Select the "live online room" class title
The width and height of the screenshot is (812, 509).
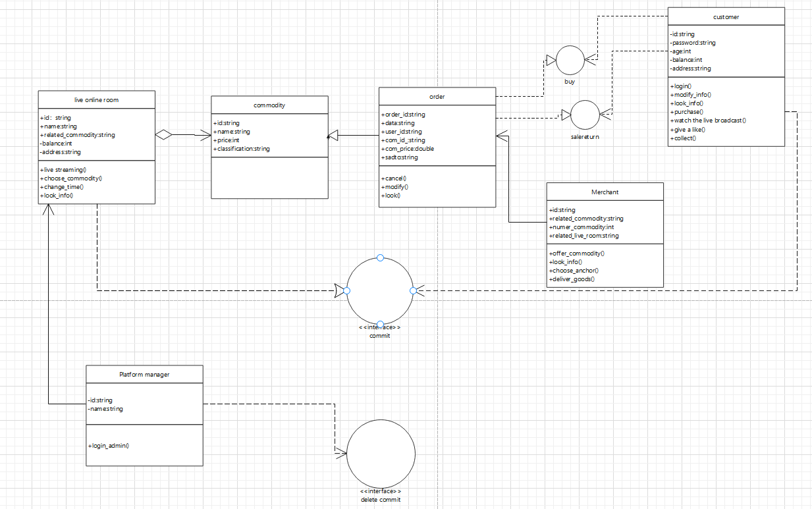(x=97, y=99)
